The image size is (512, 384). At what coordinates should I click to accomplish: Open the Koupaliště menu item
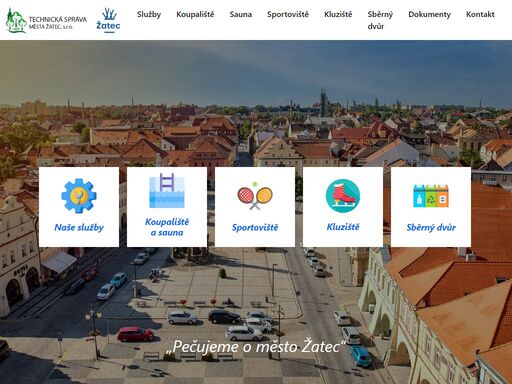click(195, 14)
